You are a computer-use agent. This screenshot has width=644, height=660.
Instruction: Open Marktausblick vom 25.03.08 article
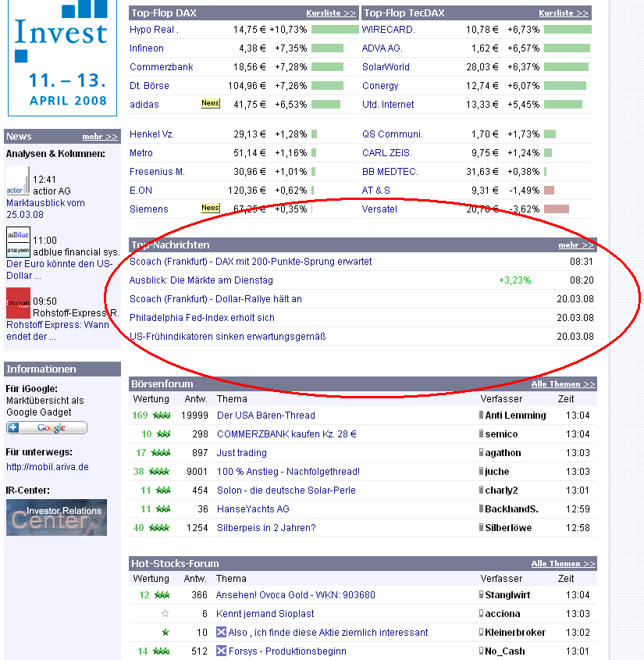tap(45, 209)
